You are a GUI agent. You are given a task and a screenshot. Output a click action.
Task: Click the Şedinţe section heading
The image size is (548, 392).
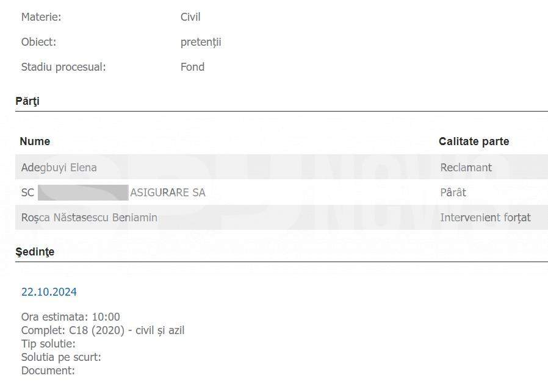click(x=35, y=252)
